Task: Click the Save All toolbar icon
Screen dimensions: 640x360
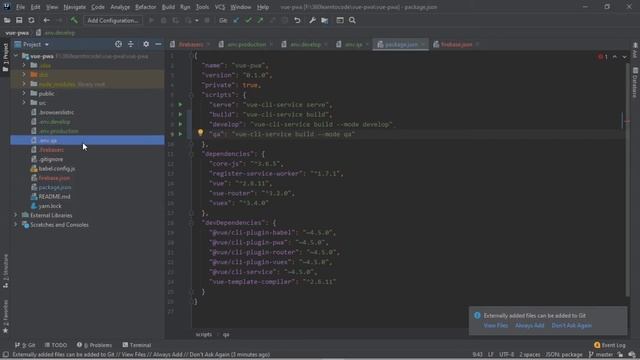Action: [x=19, y=20]
